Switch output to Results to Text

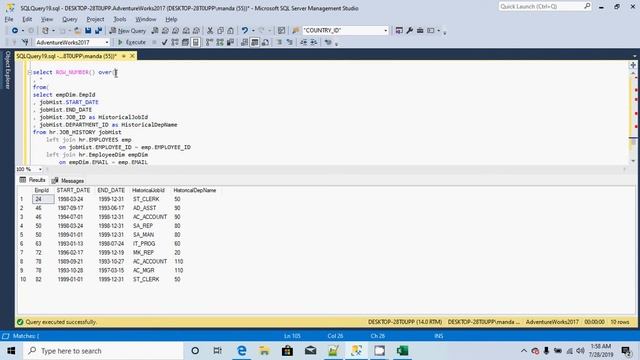244,42
